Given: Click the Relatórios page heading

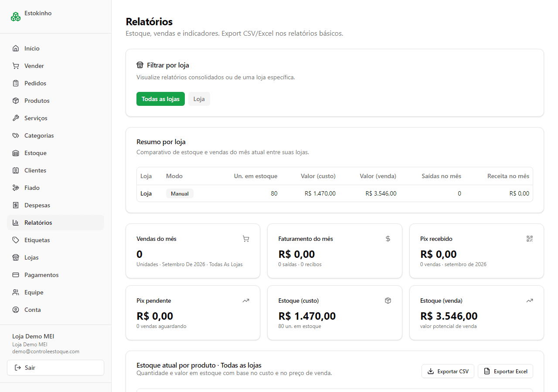Looking at the screenshot, I should coord(149,22).
